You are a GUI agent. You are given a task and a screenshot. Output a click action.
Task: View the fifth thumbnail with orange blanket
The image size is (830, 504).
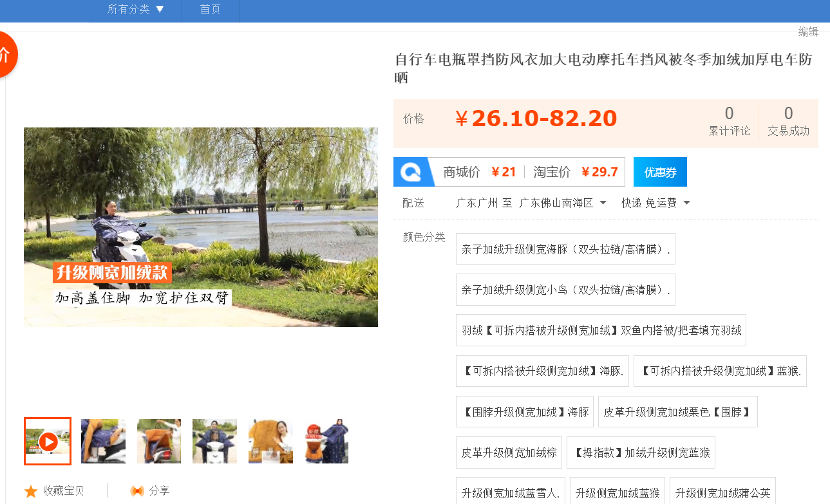click(270, 442)
